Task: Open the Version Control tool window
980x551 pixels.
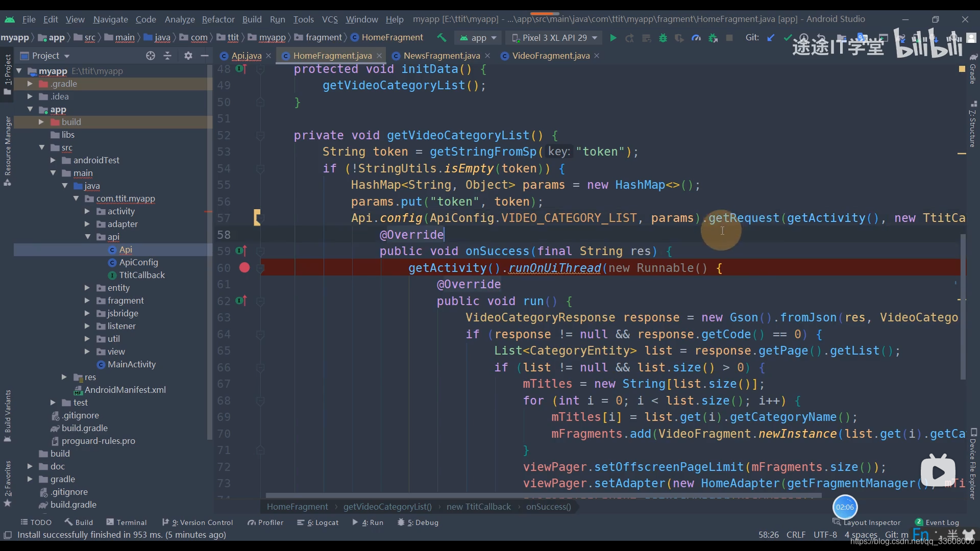Action: pyautogui.click(x=198, y=522)
